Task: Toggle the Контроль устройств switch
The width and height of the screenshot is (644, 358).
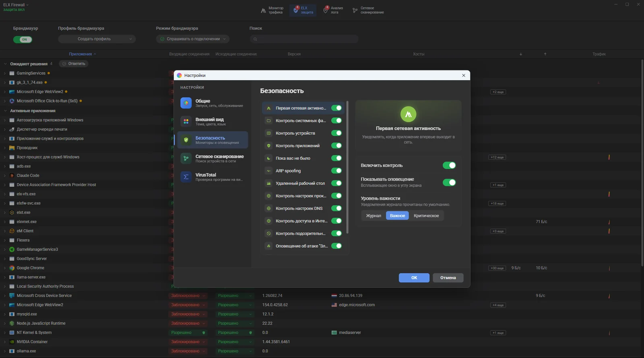Action: [x=336, y=133]
